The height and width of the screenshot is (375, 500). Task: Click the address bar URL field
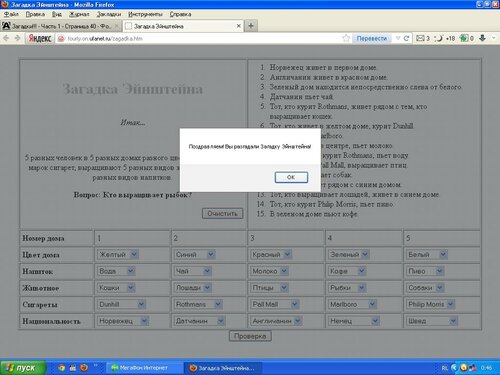coord(203,38)
